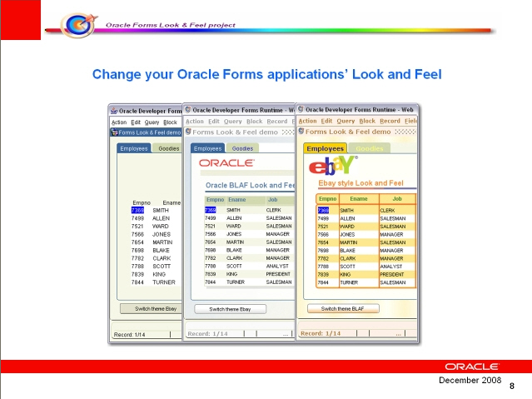This screenshot has width=532, height=399.
Task: Click Record: 1/14 status in the BLAF window
Action: click(x=207, y=333)
